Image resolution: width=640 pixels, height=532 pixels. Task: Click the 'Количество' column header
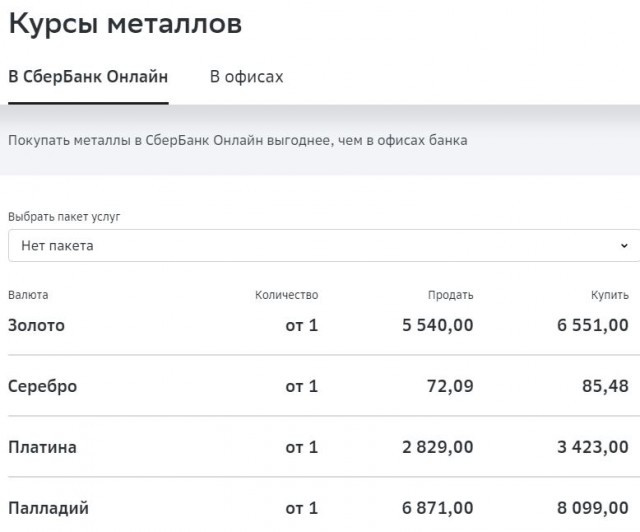coord(287,295)
